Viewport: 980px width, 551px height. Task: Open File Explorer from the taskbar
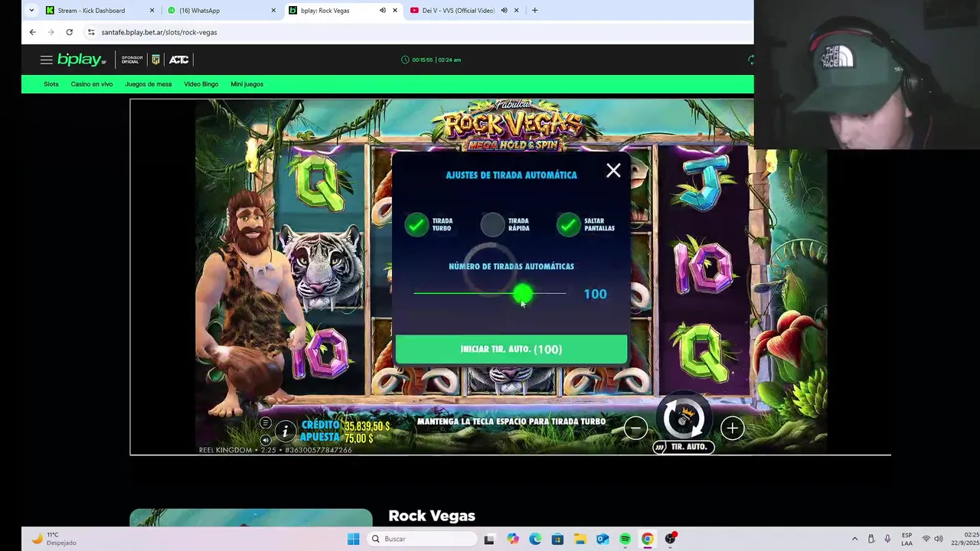coord(580,539)
